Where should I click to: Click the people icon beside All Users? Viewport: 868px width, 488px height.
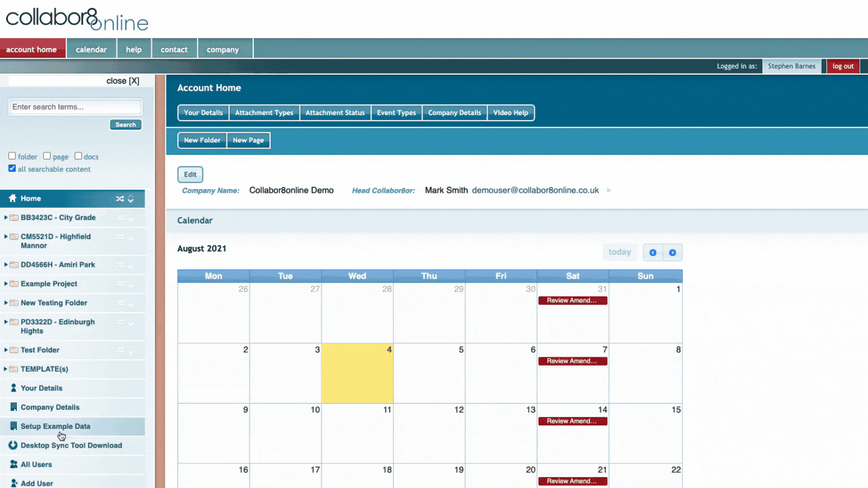pos(14,465)
